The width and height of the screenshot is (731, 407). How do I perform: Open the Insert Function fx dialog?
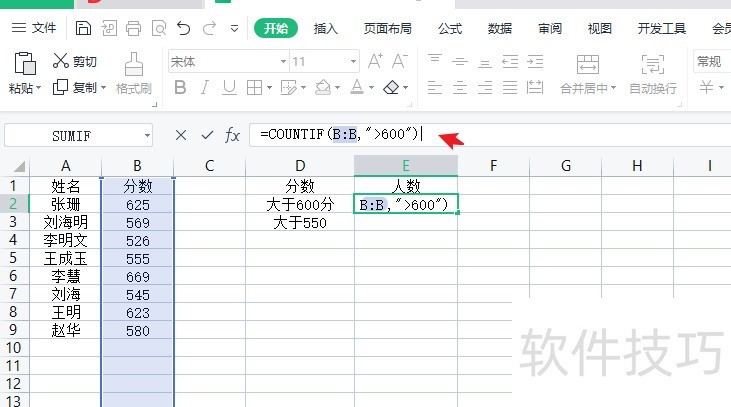click(x=232, y=135)
